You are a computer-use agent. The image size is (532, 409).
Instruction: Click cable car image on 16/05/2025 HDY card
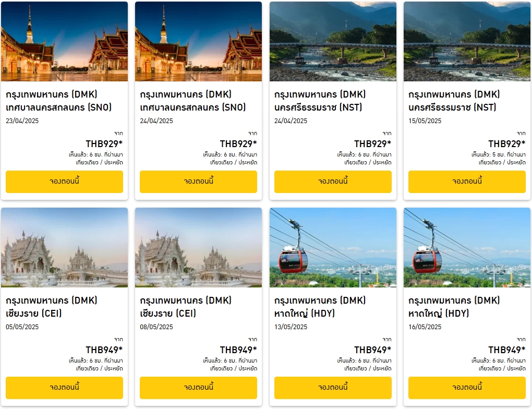coord(467,248)
